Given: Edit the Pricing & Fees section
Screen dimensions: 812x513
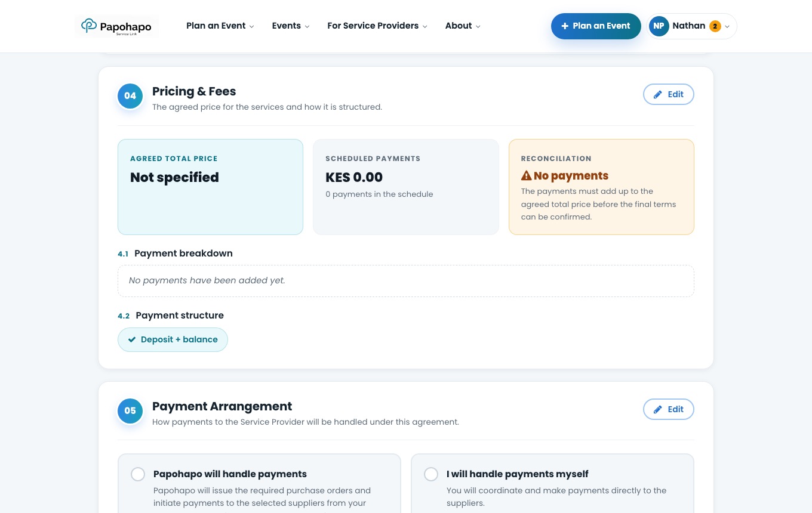Looking at the screenshot, I should point(669,94).
